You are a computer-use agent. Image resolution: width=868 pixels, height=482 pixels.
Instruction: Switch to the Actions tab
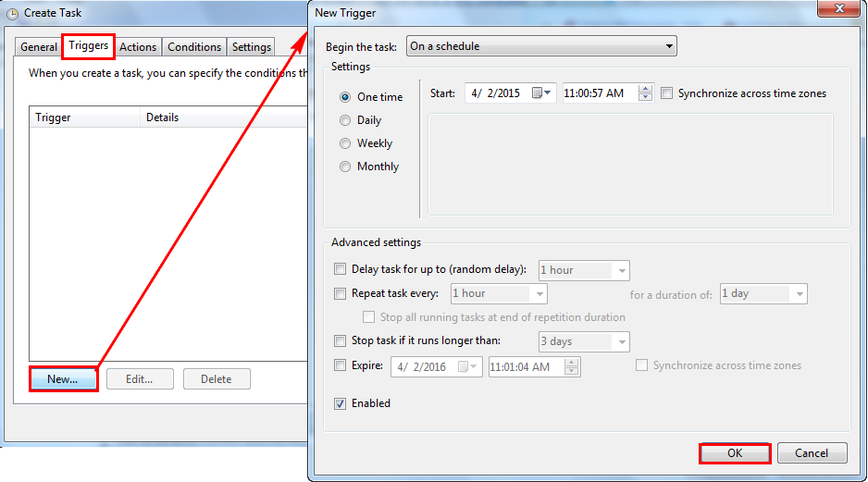pos(138,47)
